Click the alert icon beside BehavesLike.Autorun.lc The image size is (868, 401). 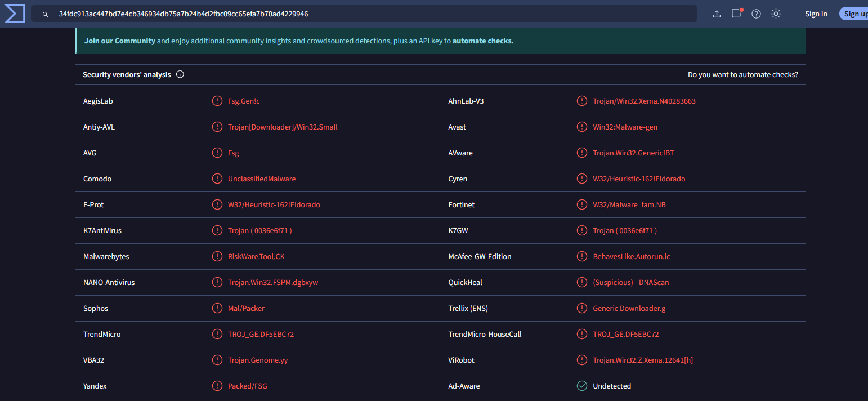(582, 256)
